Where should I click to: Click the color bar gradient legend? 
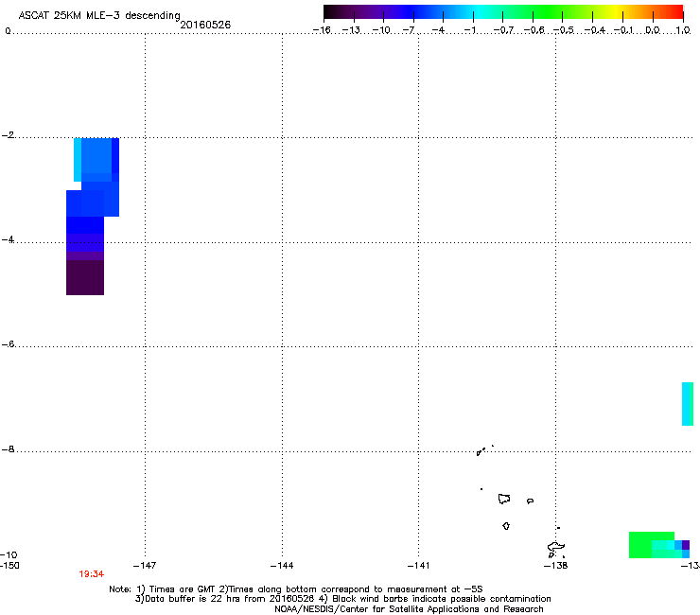pyautogui.click(x=503, y=12)
